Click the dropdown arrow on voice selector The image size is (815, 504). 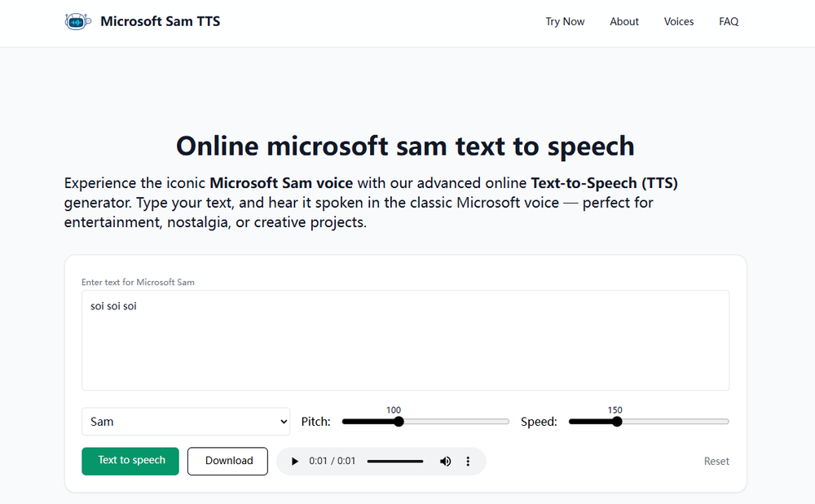pos(281,421)
